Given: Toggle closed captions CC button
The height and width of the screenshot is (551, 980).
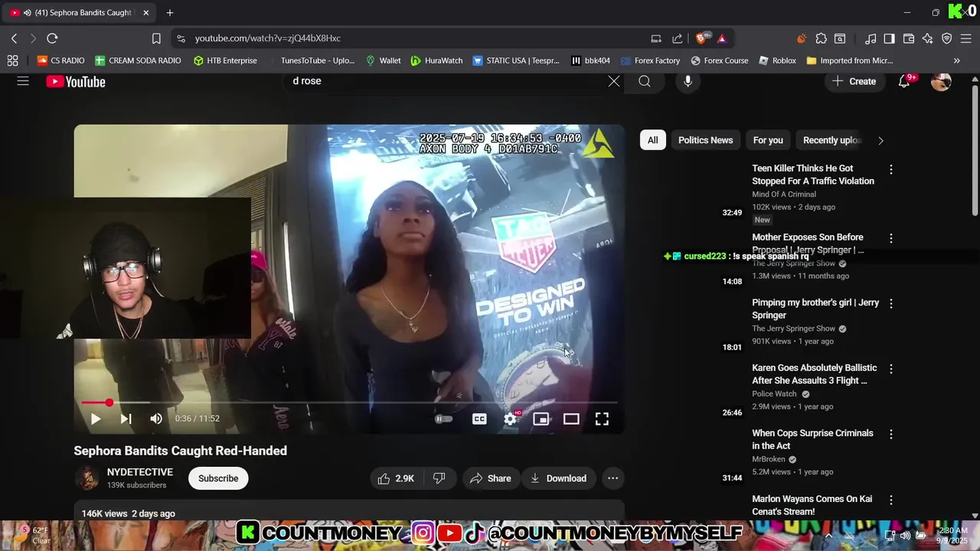Looking at the screenshot, I should (x=479, y=419).
